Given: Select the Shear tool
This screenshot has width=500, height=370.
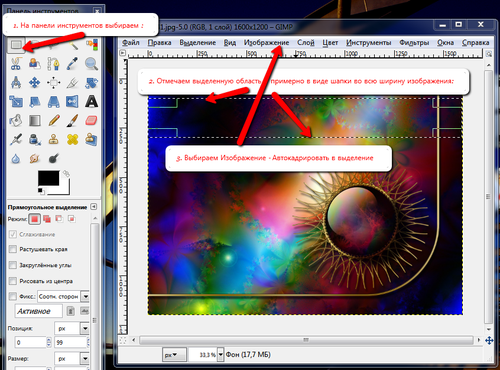Looking at the screenshot, I should [34, 101].
